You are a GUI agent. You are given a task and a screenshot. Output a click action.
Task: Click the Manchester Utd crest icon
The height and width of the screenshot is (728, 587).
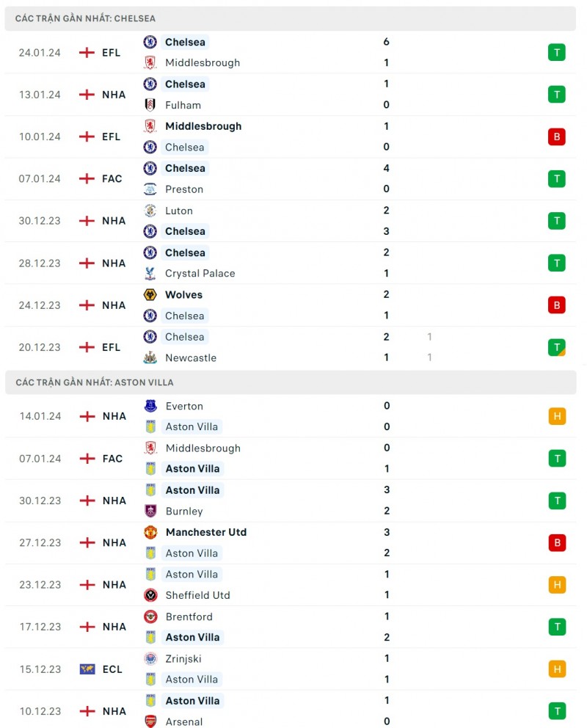150,532
